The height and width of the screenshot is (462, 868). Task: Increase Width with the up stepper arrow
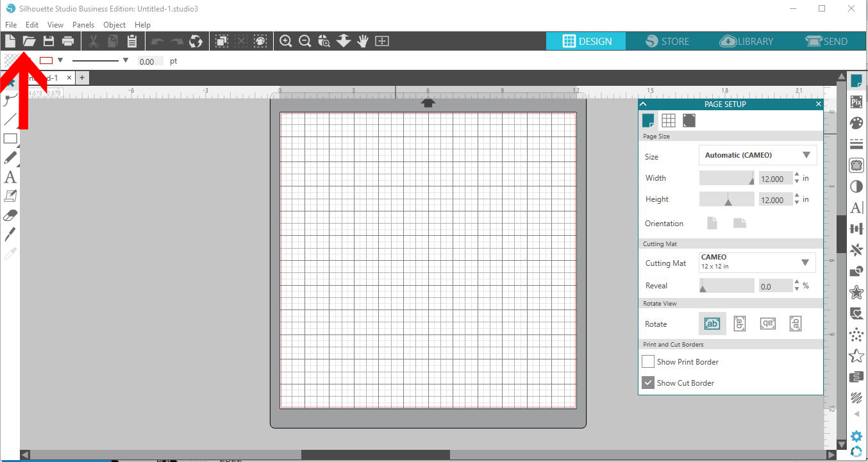[x=796, y=174]
